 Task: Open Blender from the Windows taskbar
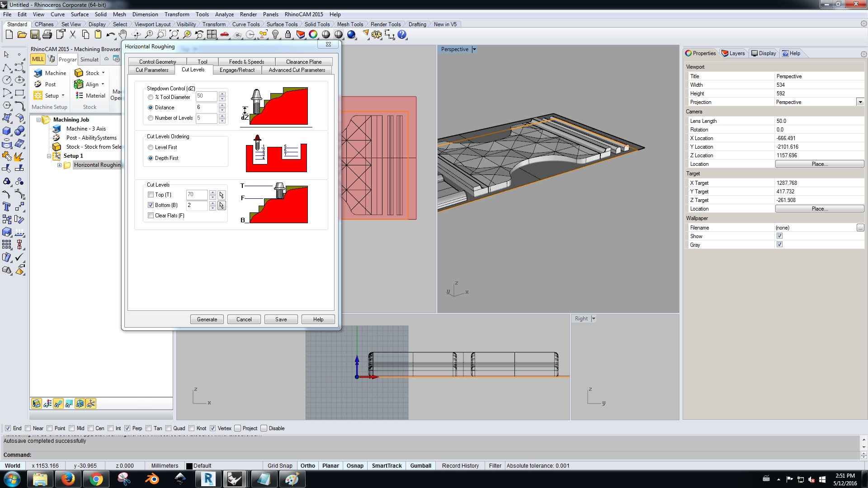(152, 479)
